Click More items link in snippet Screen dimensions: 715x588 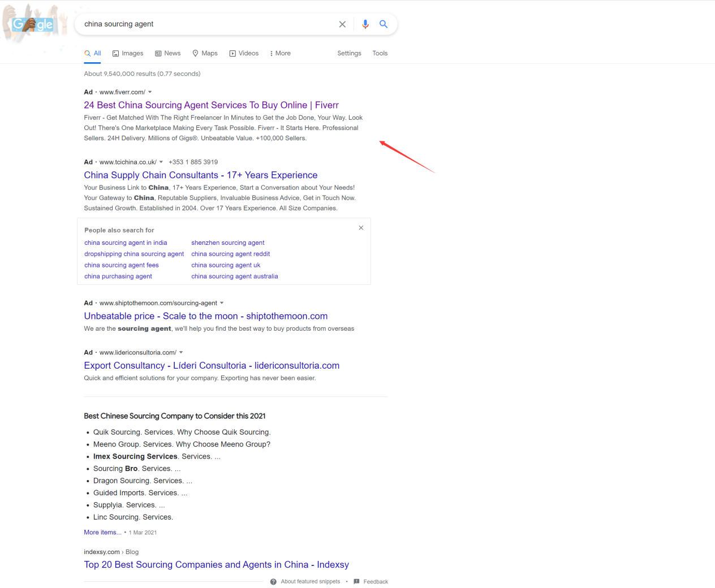tap(102, 533)
